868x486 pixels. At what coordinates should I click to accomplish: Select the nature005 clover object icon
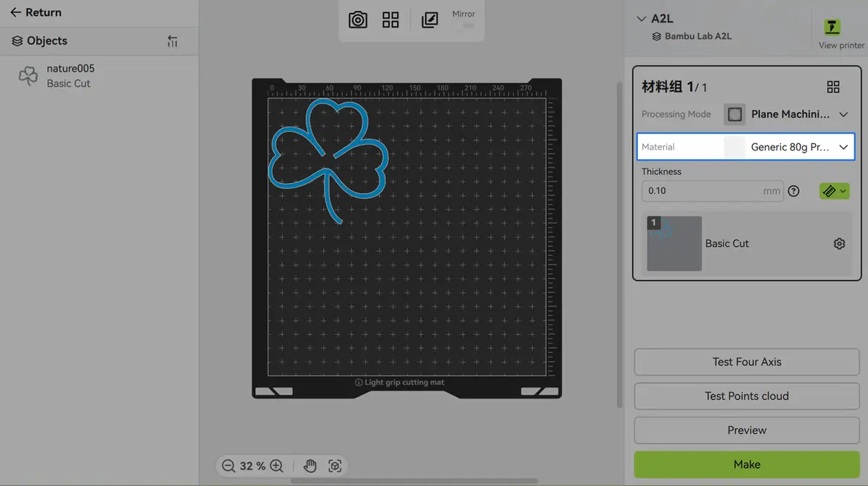pos(28,76)
